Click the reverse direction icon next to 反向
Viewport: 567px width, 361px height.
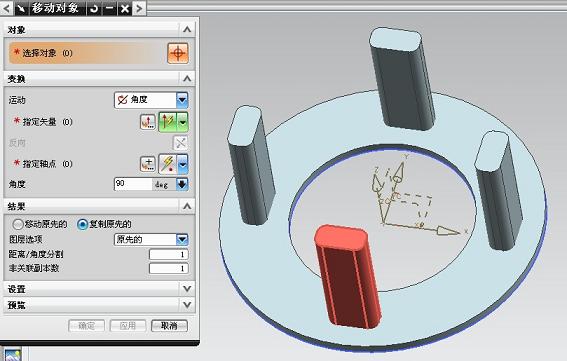pyautogui.click(x=180, y=143)
